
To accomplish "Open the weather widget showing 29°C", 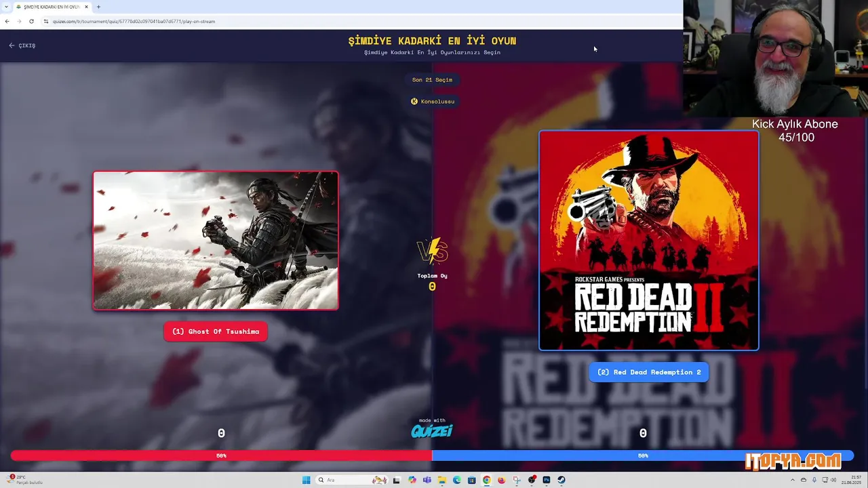I will [24, 480].
